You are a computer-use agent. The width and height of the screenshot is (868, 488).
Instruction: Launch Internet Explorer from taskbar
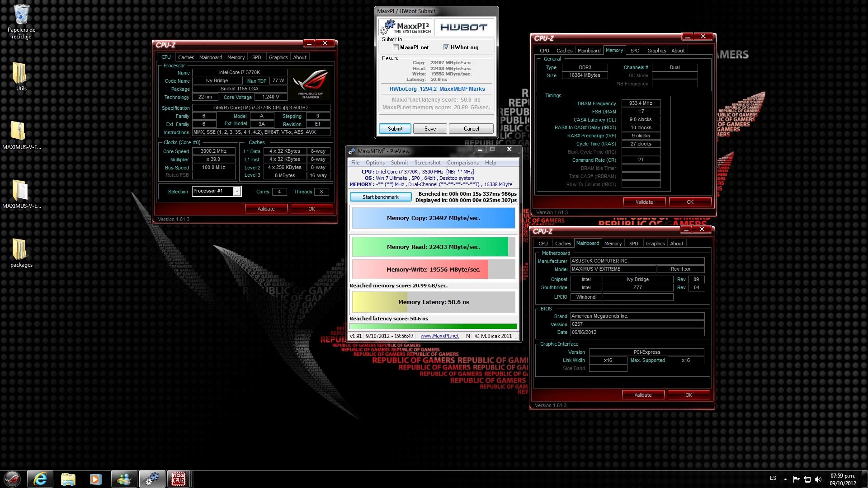click(x=40, y=479)
